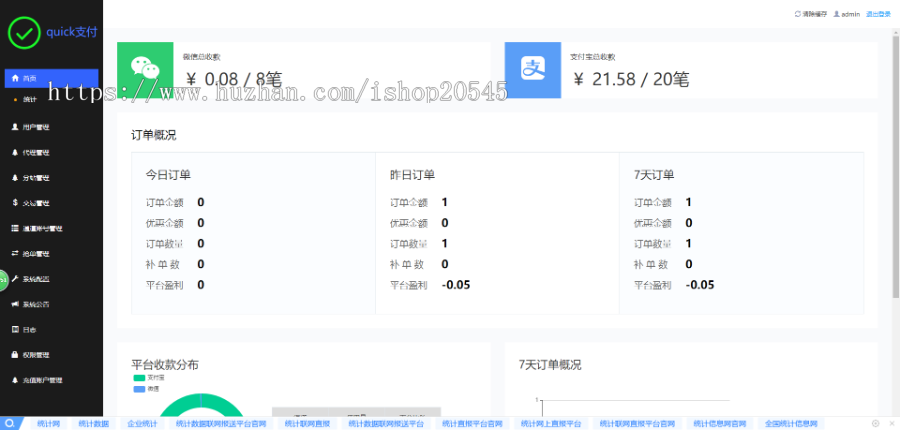
Task: Open the 全国统计信息网 link
Action: (791, 424)
